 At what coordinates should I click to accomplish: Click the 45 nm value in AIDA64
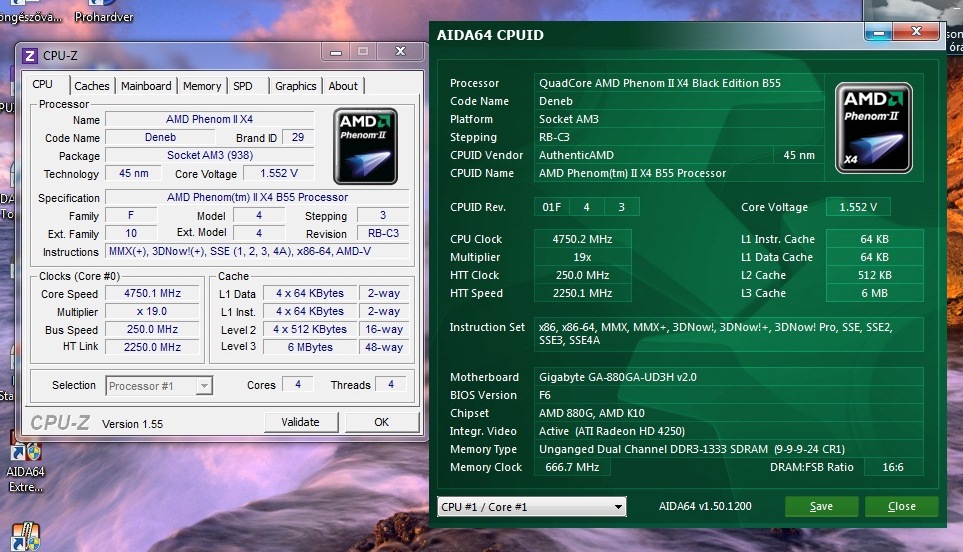click(x=799, y=155)
